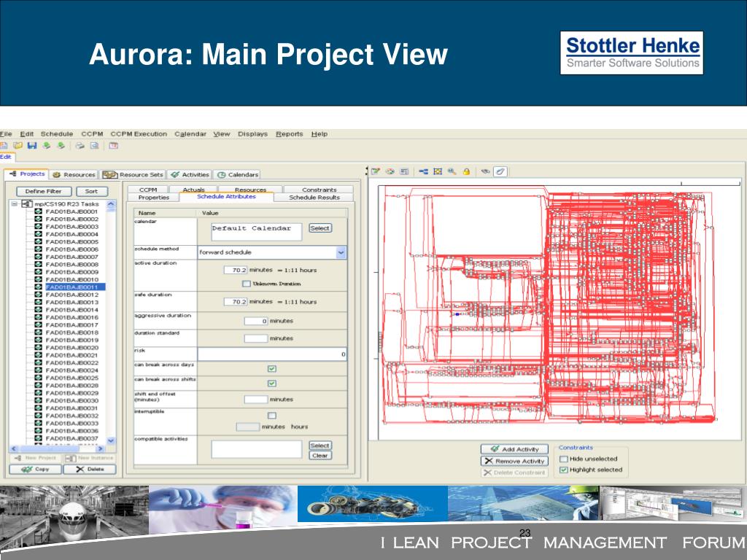
Task: Click the Remove Activity button
Action: point(514,461)
